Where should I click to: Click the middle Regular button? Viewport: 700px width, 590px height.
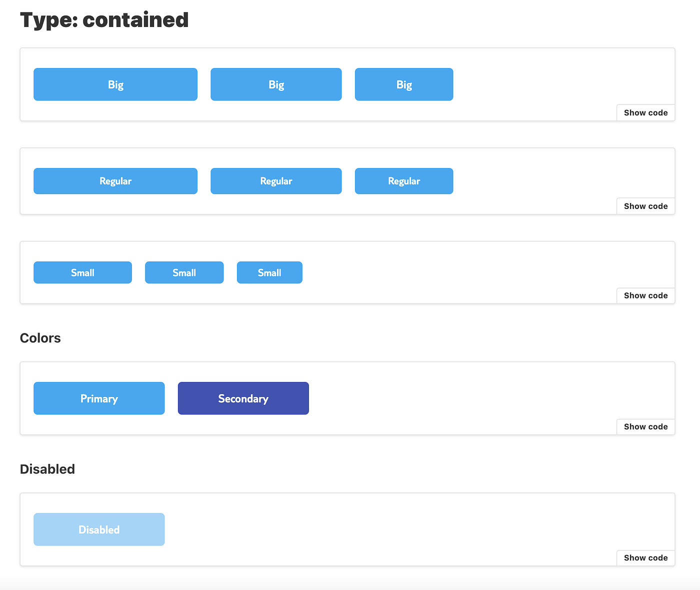click(x=276, y=181)
